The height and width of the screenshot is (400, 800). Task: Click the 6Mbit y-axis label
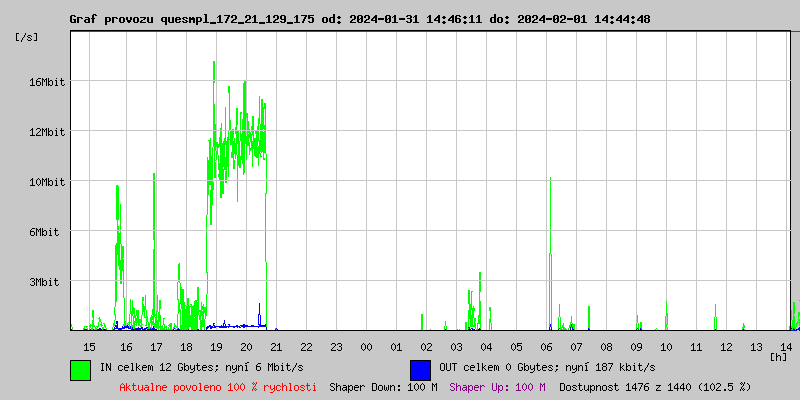pos(47,232)
